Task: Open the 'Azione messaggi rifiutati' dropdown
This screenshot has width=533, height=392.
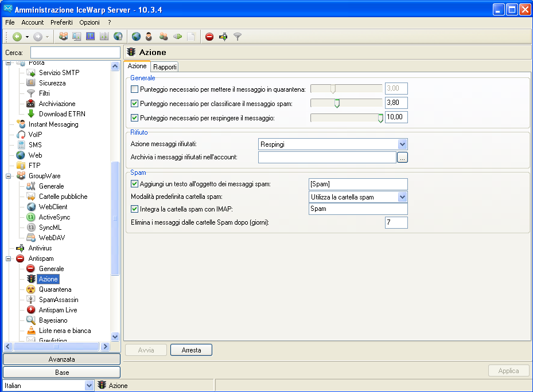Action: pos(402,144)
